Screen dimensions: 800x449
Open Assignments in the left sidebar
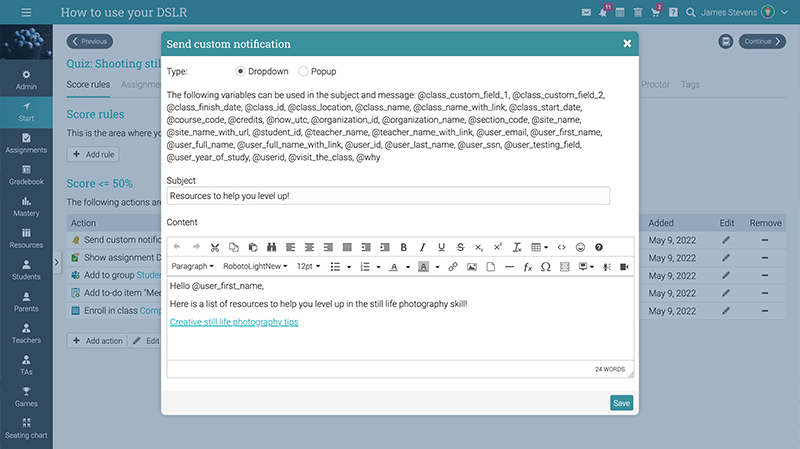(26, 143)
